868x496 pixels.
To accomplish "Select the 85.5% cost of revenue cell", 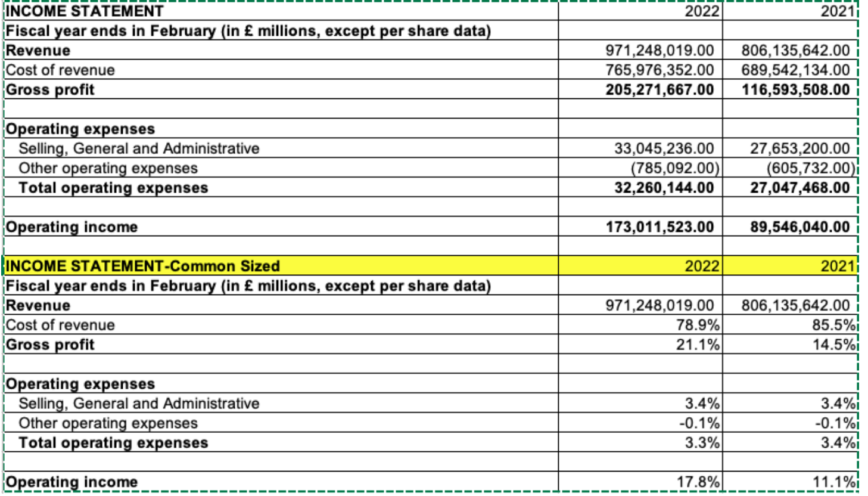I will (x=790, y=325).
